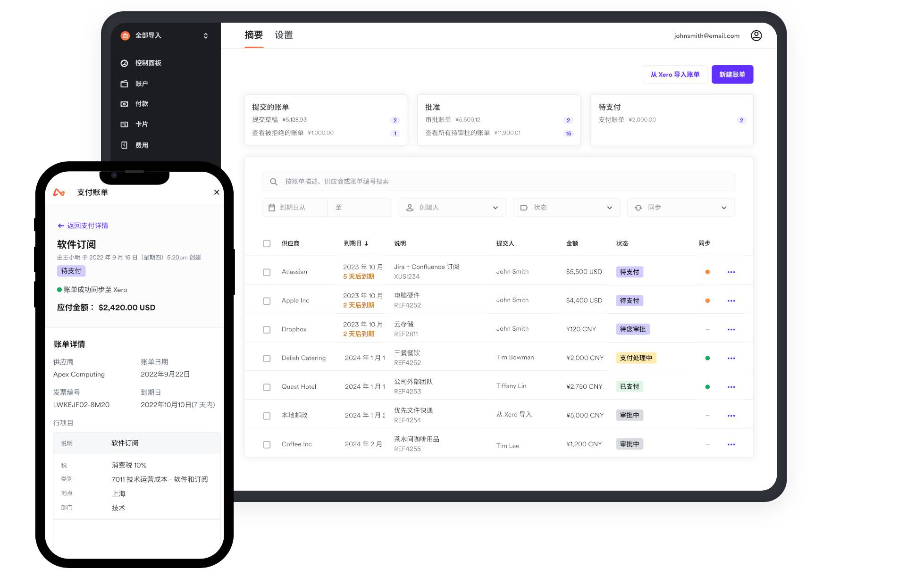Focus the bill search input field

[x=498, y=182]
